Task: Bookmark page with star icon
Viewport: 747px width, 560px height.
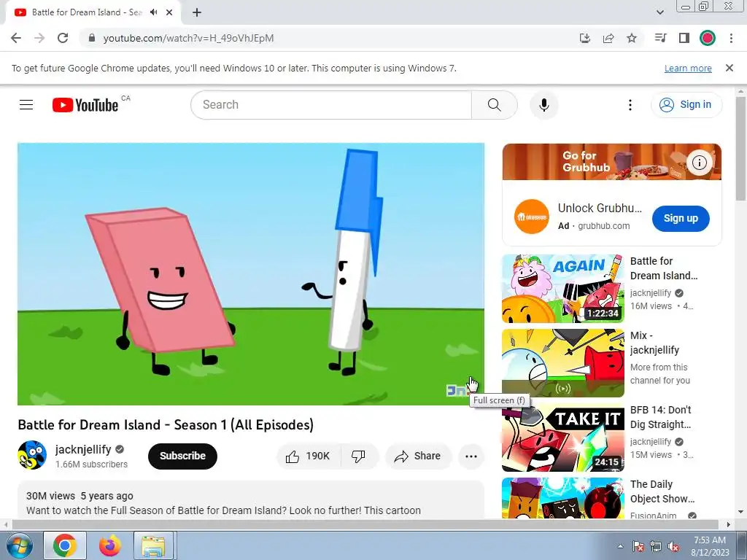Action: pyautogui.click(x=632, y=38)
